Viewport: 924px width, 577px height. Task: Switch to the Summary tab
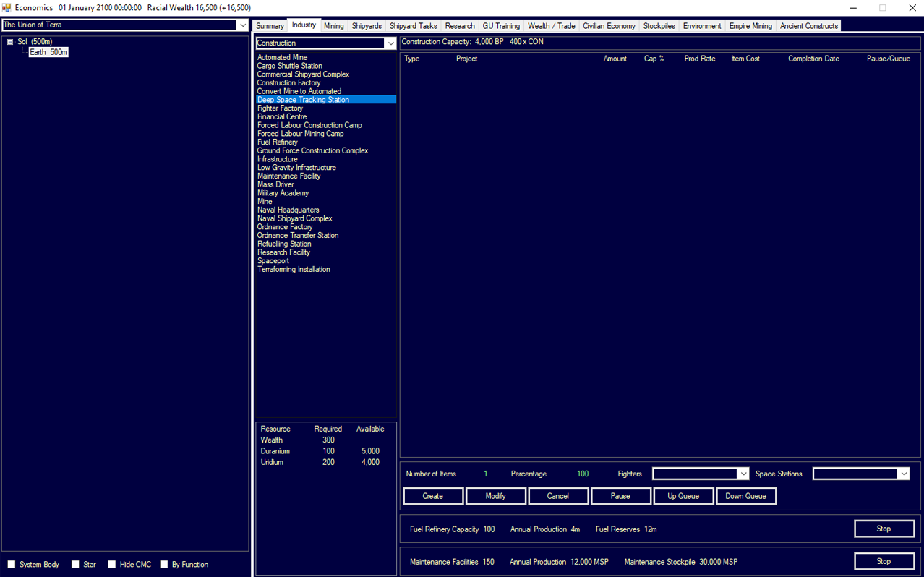coord(270,26)
